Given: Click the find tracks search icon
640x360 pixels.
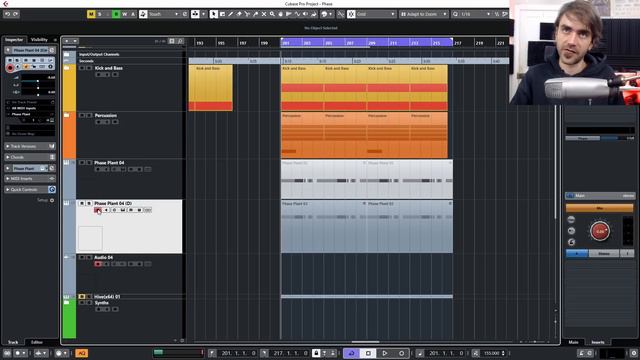Looking at the screenshot, I should pos(180,41).
